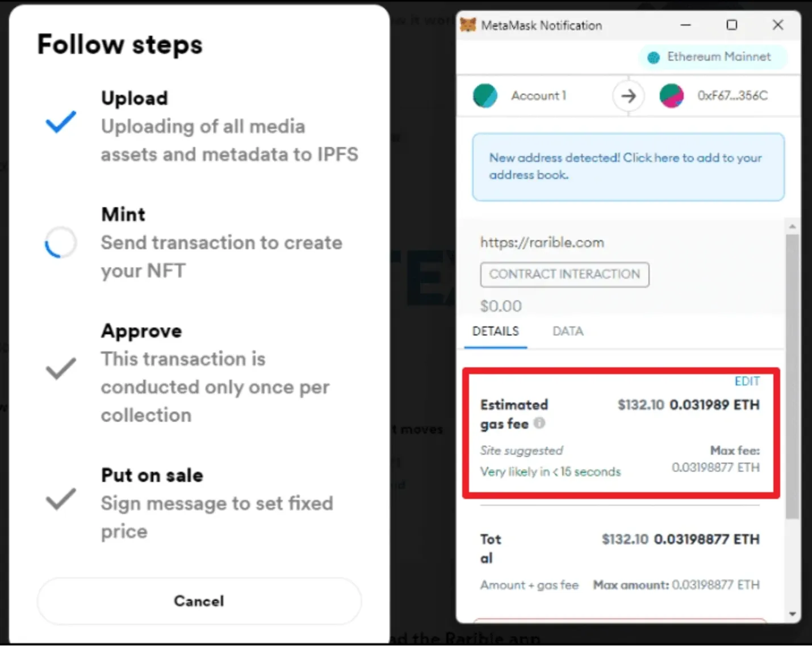Click the MetaMask vertical scrollbar thumb
The height and width of the screenshot is (646, 812).
[x=793, y=376]
